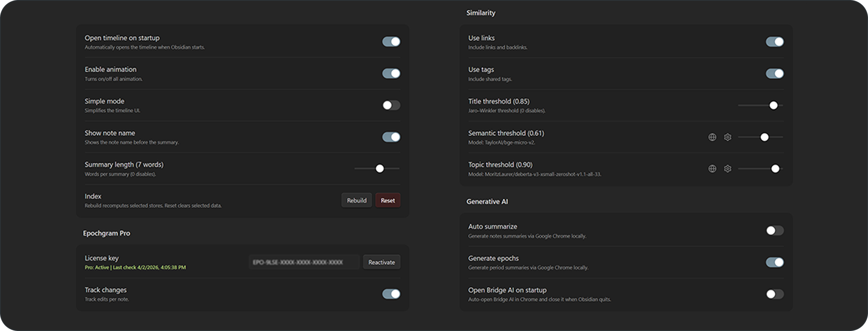Click Reactivate next to the license key

pyautogui.click(x=381, y=262)
